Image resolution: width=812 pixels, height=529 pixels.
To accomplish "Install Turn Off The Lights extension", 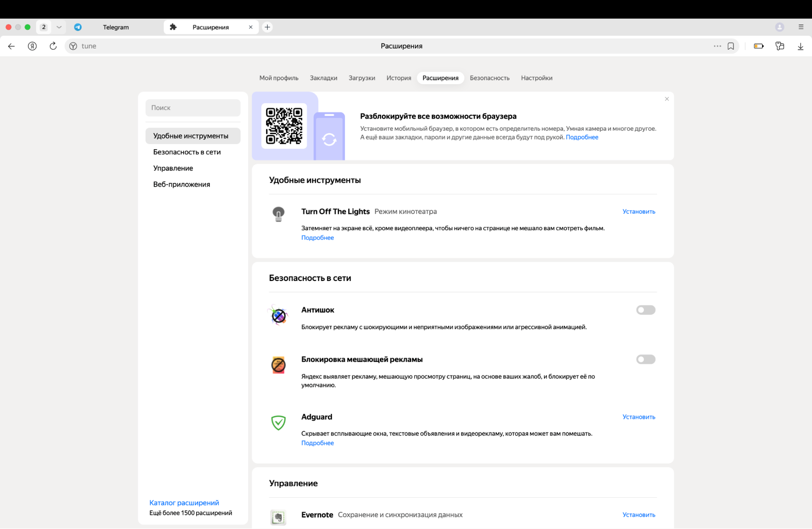I will [x=639, y=212].
